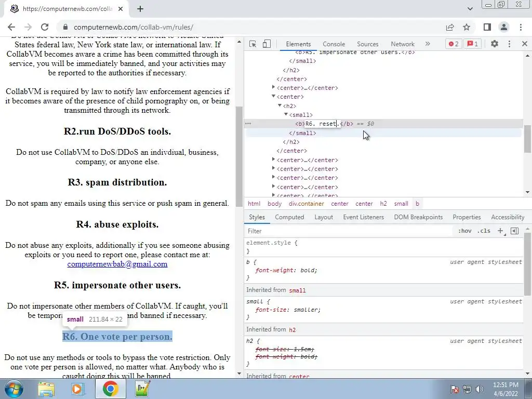Open computernewbab@gmail.com email link
Viewport: 532px width, 399px height.
click(x=117, y=264)
